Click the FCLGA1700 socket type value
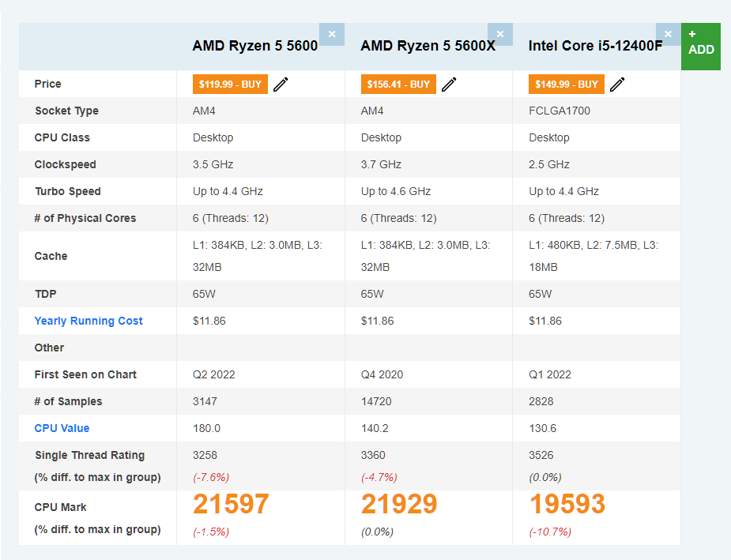 click(560, 111)
